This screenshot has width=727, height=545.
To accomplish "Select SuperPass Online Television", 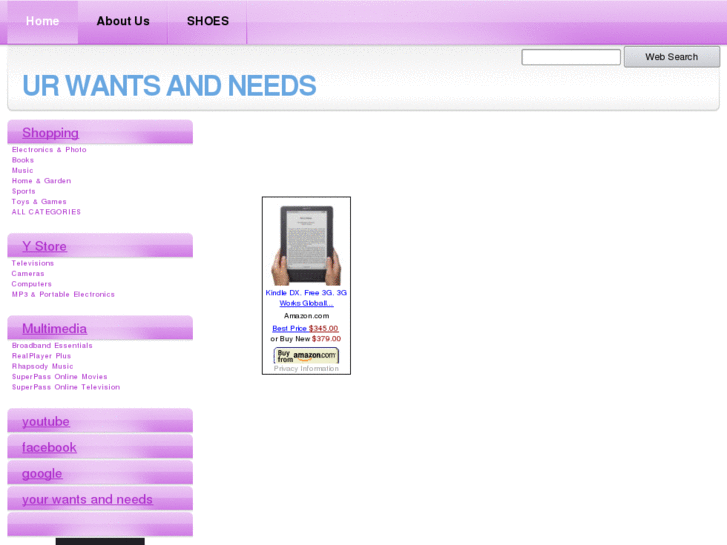I will [66, 387].
